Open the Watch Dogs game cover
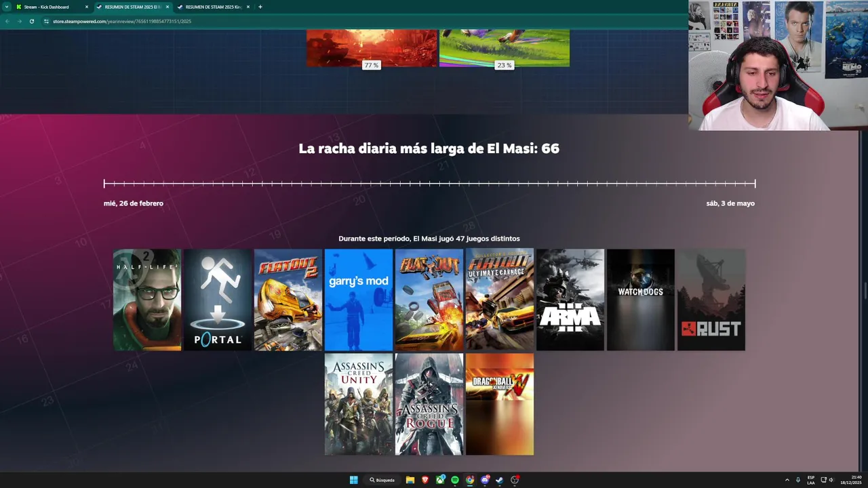This screenshot has height=488, width=868. coord(641,300)
